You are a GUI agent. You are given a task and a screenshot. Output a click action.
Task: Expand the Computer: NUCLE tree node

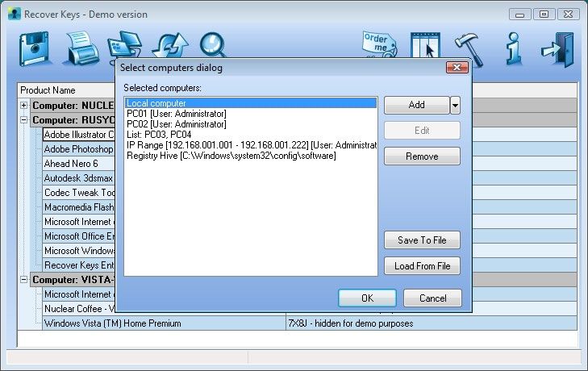tap(23, 106)
